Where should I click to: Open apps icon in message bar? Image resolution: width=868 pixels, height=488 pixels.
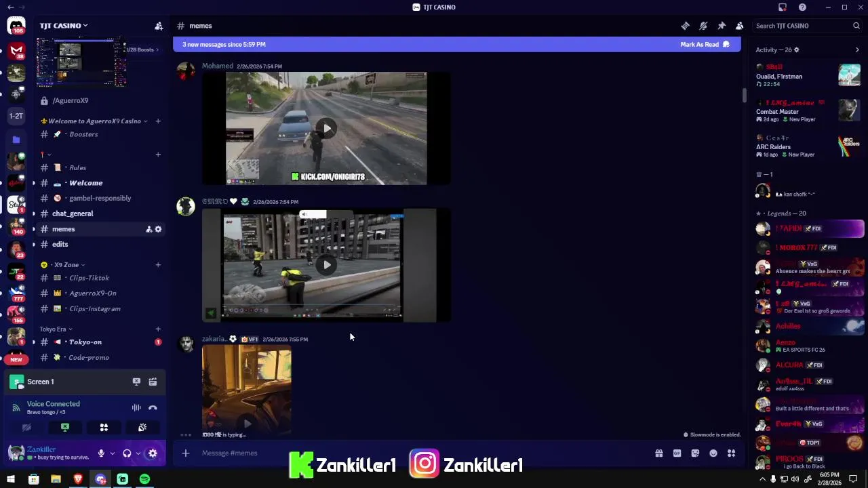732,453
